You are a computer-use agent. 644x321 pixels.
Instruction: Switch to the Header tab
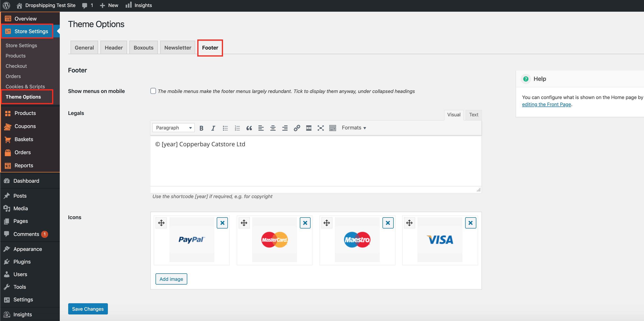coord(113,47)
